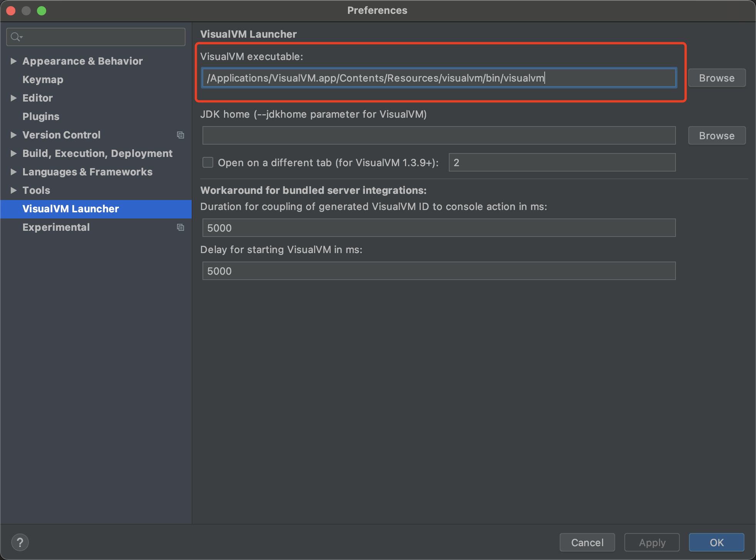Open the Experimental settings page
756x560 pixels.
click(56, 227)
